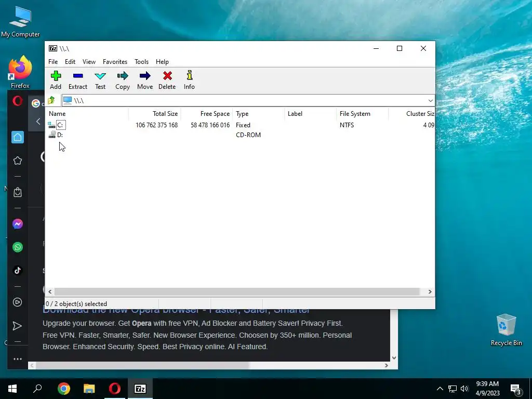The image size is (532, 399).
Task: Click the taskbar search icon
Action: pos(37,389)
